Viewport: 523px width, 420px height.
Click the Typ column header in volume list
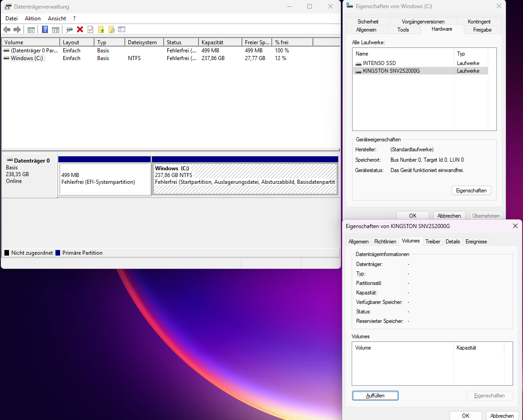point(109,42)
